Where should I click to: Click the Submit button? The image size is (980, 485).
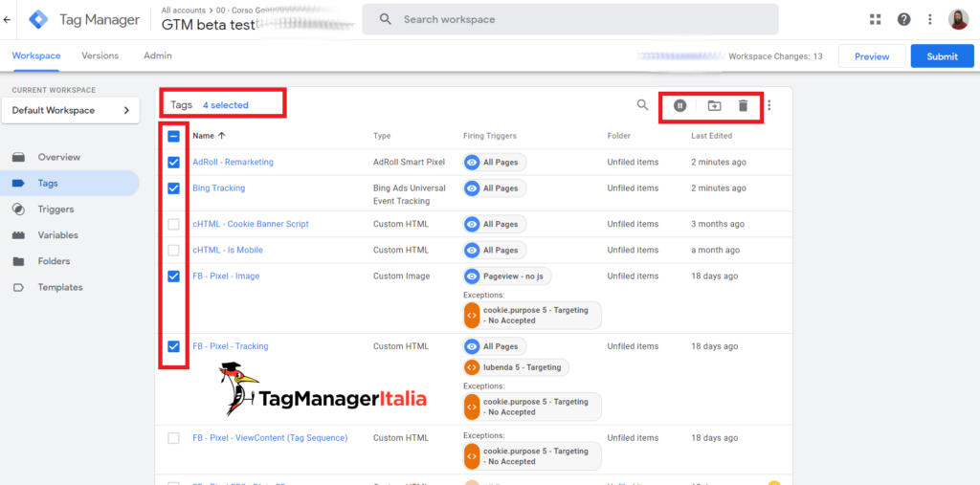[x=942, y=56]
